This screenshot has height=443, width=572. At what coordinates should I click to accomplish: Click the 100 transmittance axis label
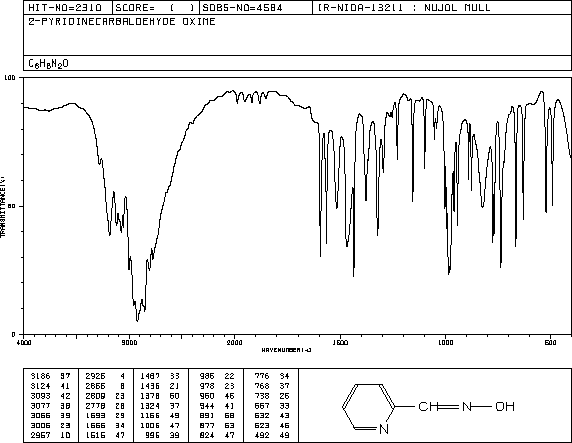click(x=10, y=77)
